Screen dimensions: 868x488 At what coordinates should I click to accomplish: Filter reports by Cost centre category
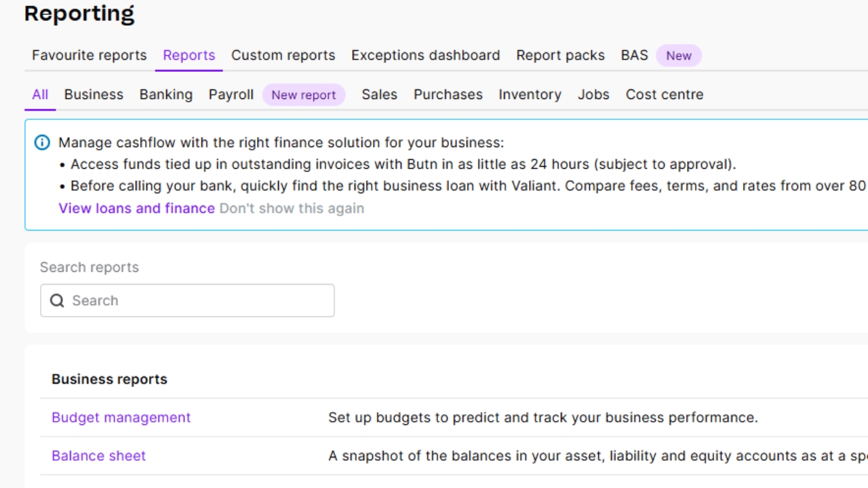pyautogui.click(x=665, y=94)
